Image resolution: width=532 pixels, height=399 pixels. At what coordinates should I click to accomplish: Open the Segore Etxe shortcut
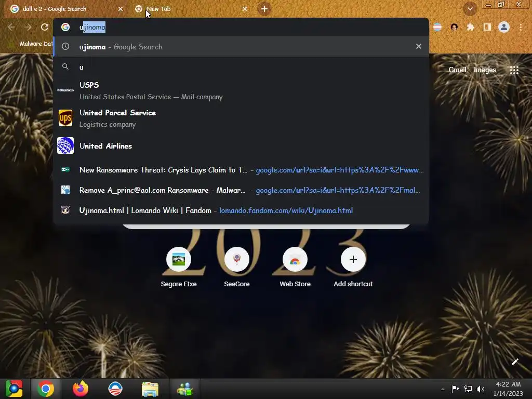179,268
